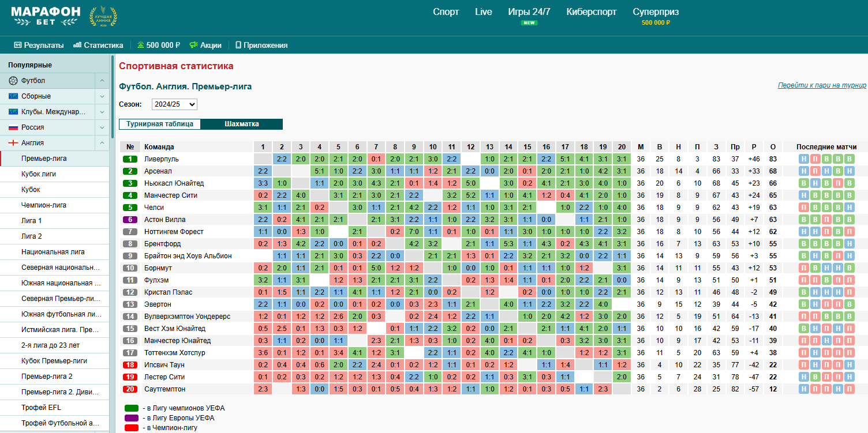Image resolution: width=868 pixels, height=433 pixels.
Task: Open the Лига 2 sidebar item
Action: tap(54, 236)
